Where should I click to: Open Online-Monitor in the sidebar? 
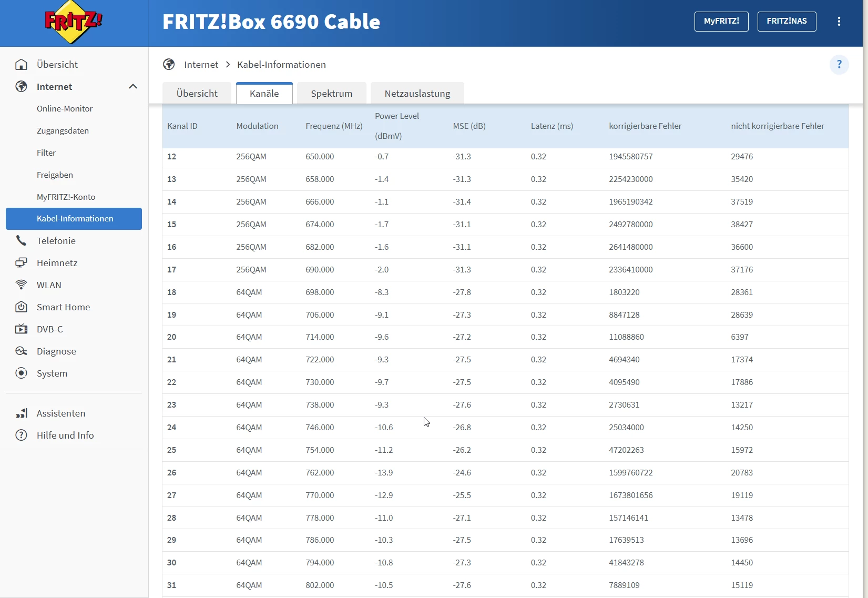point(65,109)
